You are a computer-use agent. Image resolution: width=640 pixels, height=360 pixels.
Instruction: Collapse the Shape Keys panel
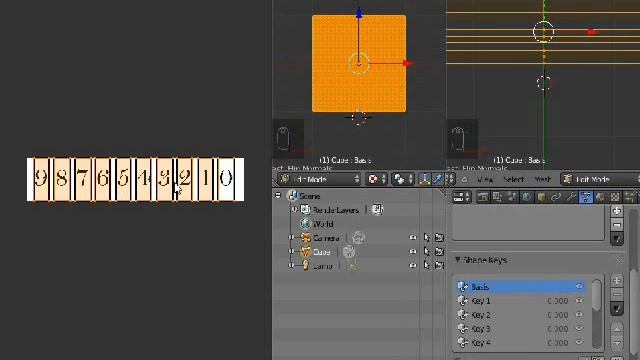(458, 260)
